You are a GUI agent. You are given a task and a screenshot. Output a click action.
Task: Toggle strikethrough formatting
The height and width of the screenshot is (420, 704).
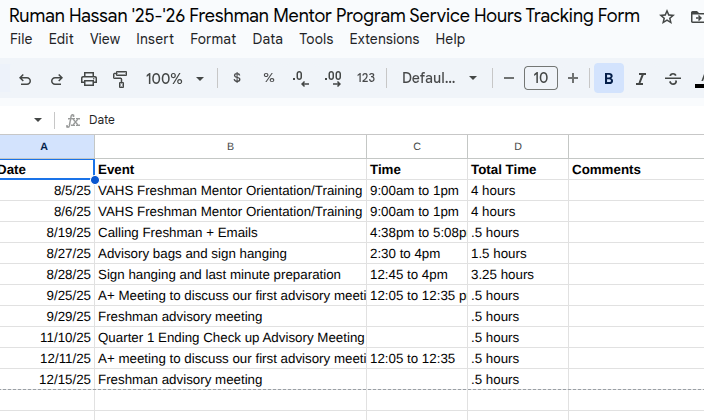pyautogui.click(x=672, y=79)
